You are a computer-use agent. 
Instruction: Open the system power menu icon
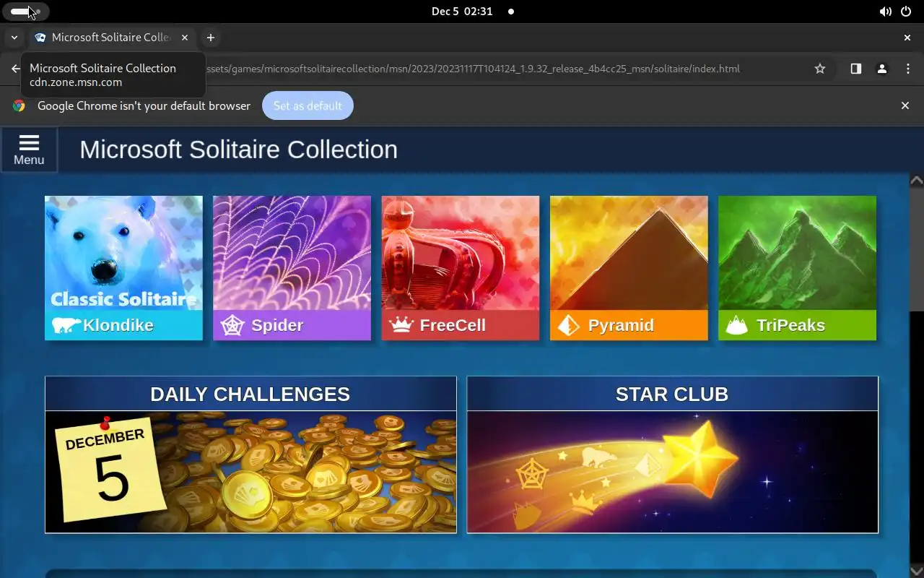coord(907,12)
